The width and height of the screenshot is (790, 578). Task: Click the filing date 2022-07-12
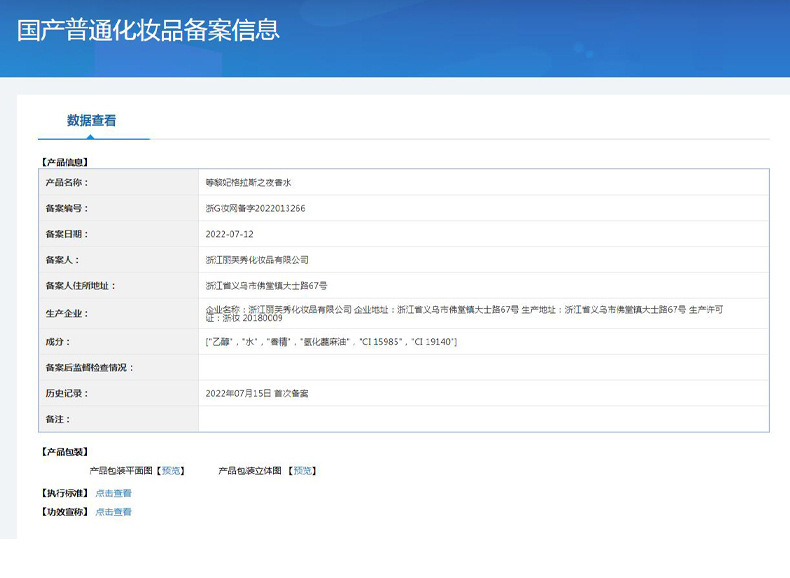pyautogui.click(x=229, y=234)
